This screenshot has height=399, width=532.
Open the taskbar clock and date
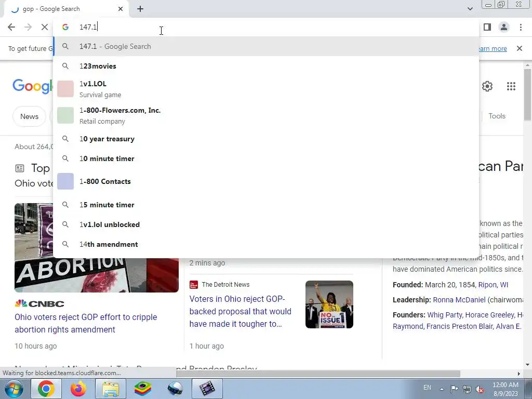pyautogui.click(x=505, y=389)
